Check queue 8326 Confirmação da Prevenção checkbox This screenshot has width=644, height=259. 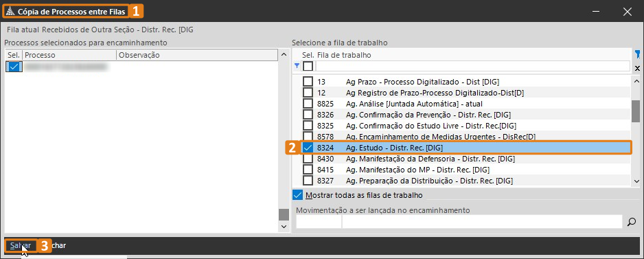[x=308, y=114]
